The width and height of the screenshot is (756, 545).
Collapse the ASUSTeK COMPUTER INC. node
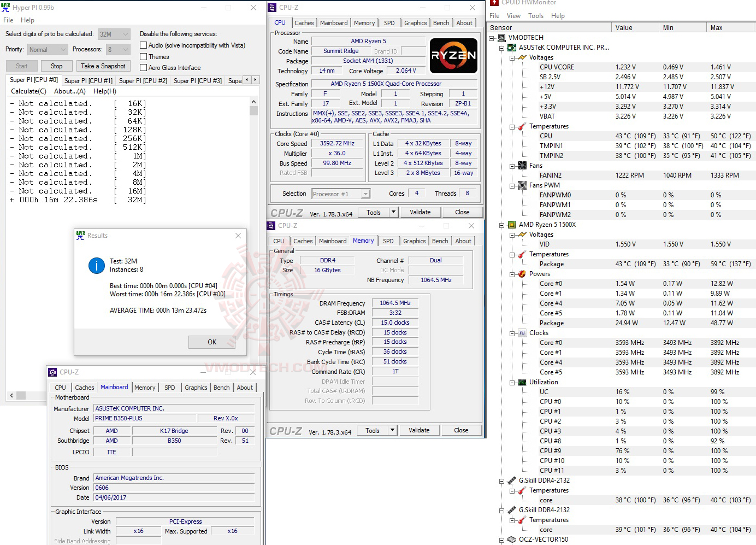(x=502, y=48)
